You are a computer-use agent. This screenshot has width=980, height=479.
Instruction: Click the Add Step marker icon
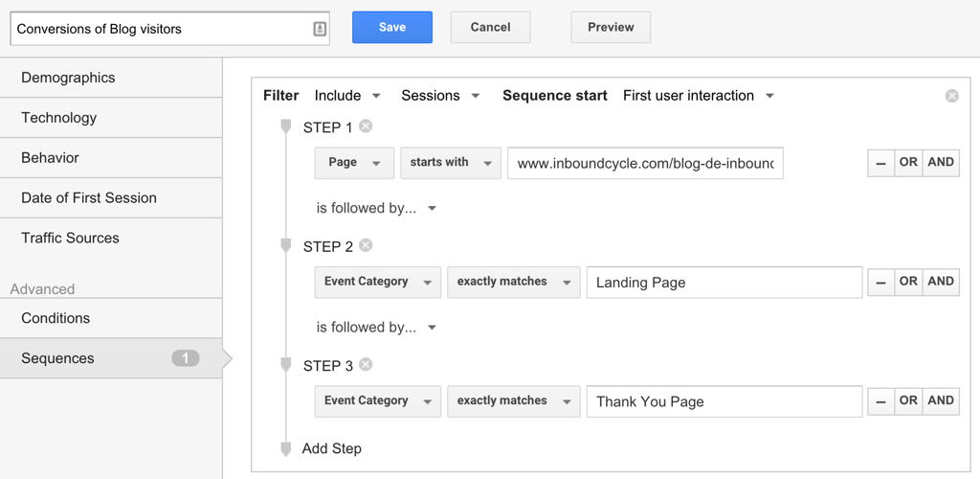pyautogui.click(x=286, y=449)
